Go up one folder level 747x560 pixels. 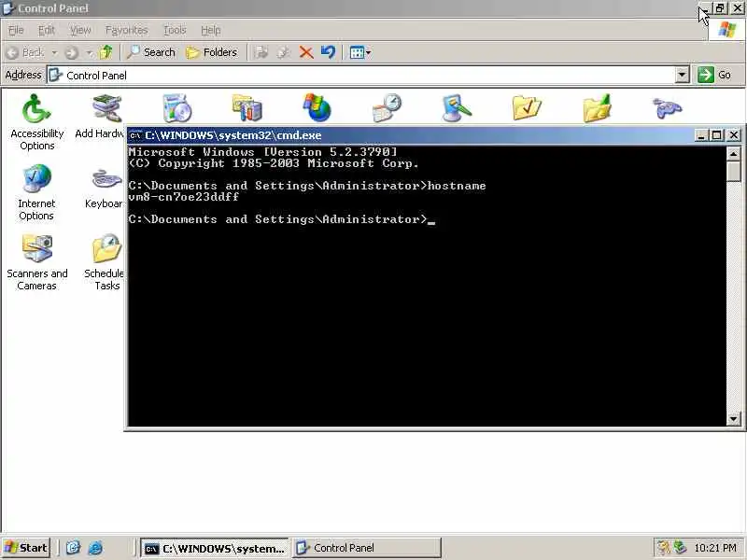(106, 52)
